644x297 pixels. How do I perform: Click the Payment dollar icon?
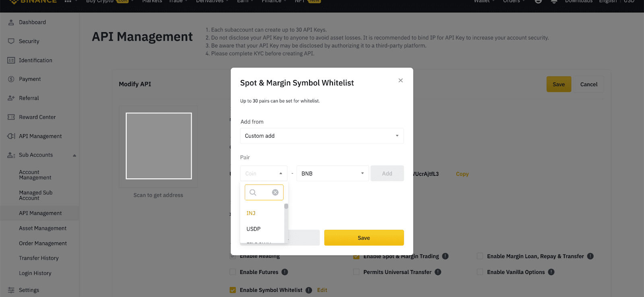11,79
